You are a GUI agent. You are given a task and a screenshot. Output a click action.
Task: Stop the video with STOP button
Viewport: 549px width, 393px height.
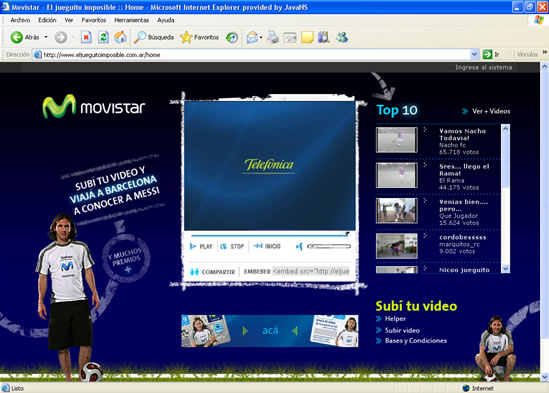pos(232,246)
